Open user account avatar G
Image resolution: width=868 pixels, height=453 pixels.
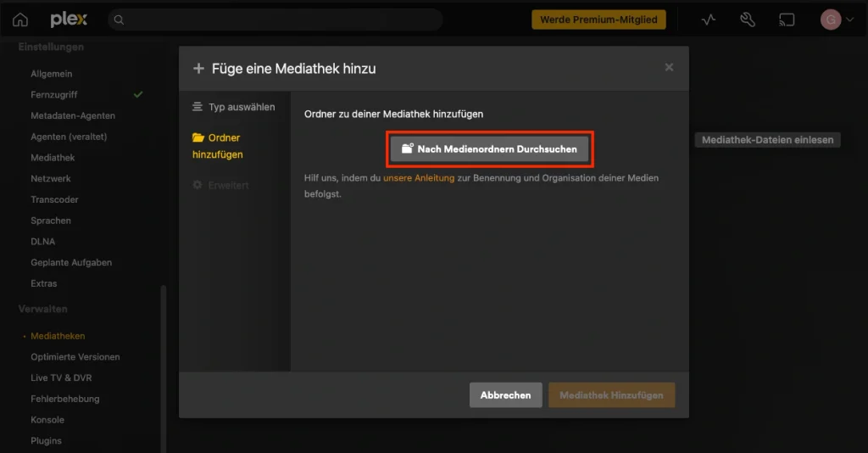point(831,20)
